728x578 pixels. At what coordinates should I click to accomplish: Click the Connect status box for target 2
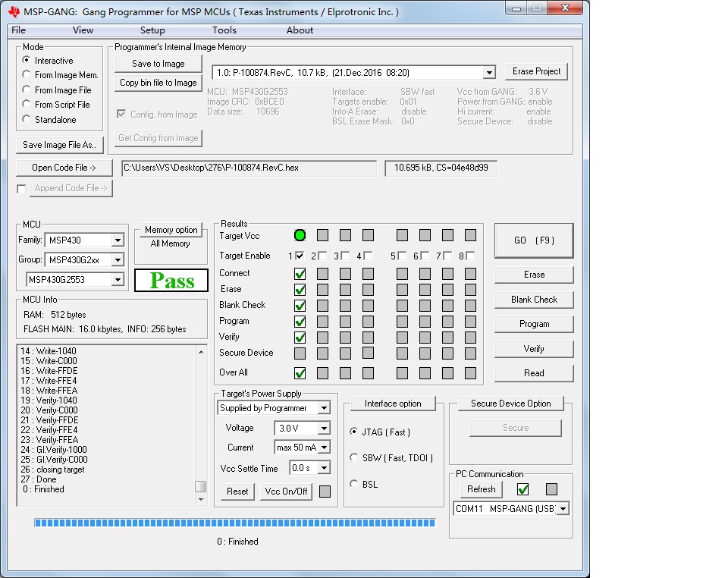pos(323,274)
